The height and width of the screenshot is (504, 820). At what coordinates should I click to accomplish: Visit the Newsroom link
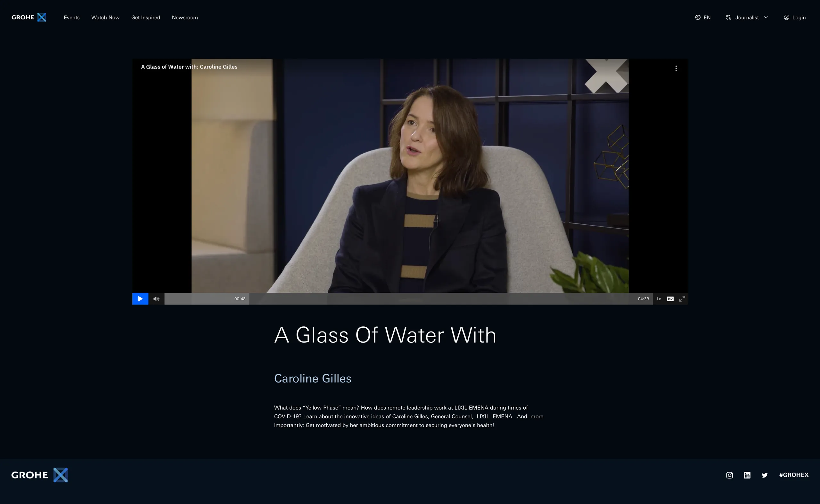click(x=185, y=17)
